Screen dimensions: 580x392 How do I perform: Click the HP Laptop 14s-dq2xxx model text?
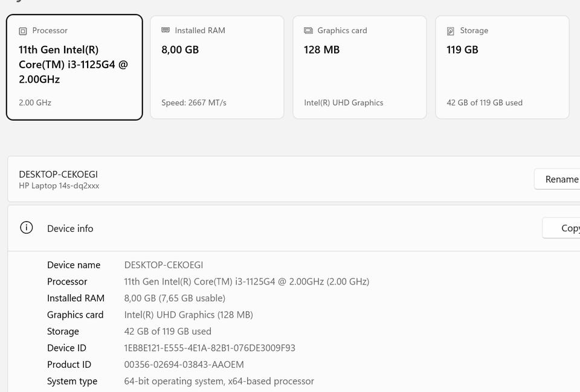point(59,185)
